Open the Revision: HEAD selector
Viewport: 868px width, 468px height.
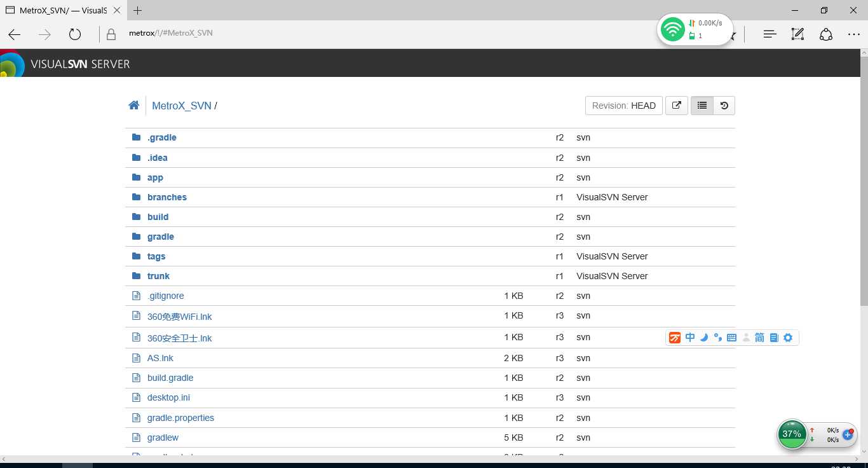pyautogui.click(x=623, y=106)
